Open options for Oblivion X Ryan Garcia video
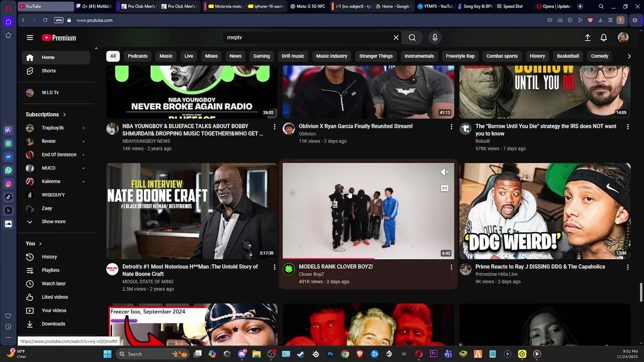 tap(451, 127)
